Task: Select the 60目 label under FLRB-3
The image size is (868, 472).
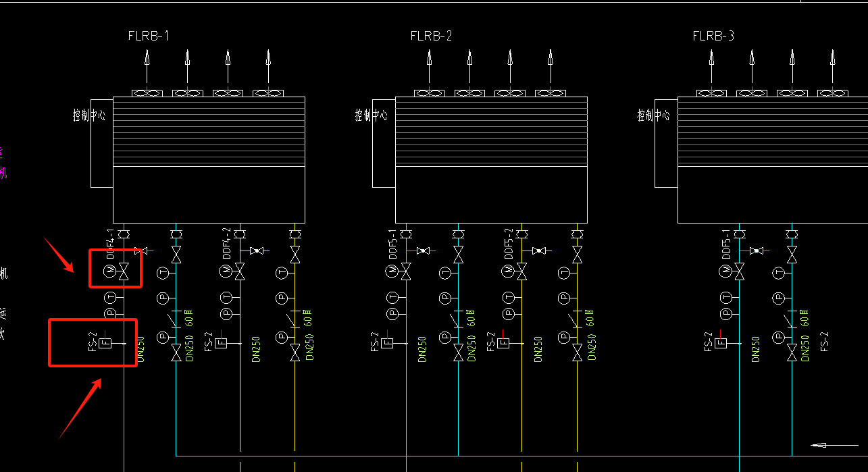Action: [805, 318]
